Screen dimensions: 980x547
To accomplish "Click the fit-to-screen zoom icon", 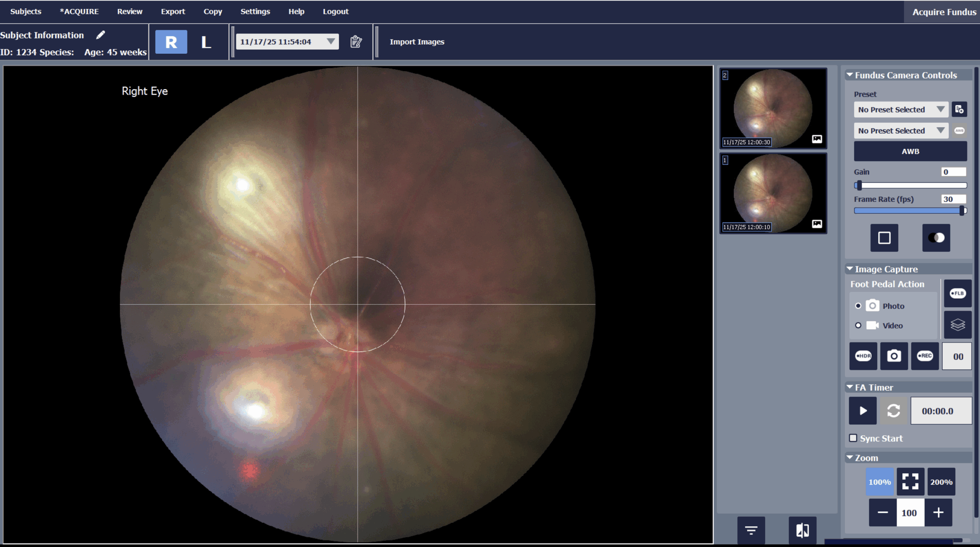I will tap(910, 481).
